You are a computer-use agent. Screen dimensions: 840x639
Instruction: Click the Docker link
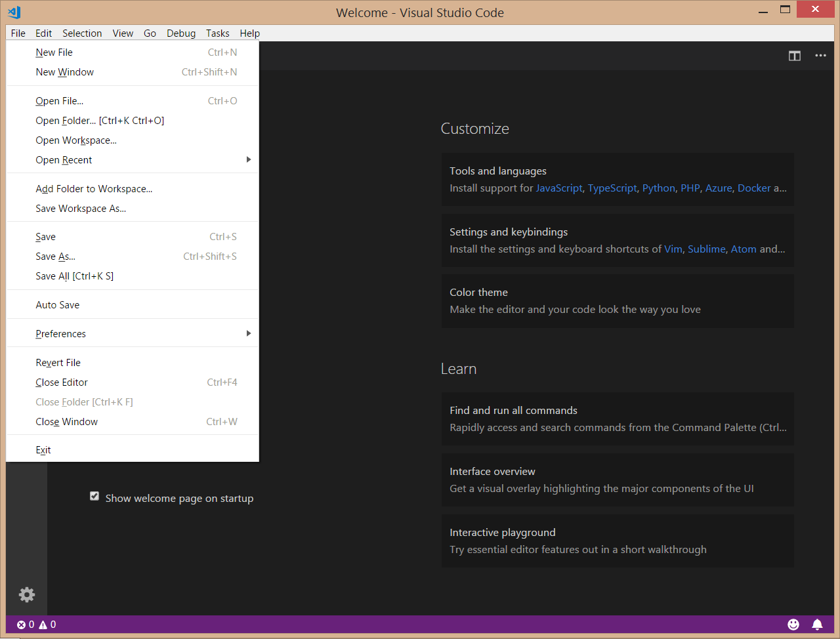754,188
